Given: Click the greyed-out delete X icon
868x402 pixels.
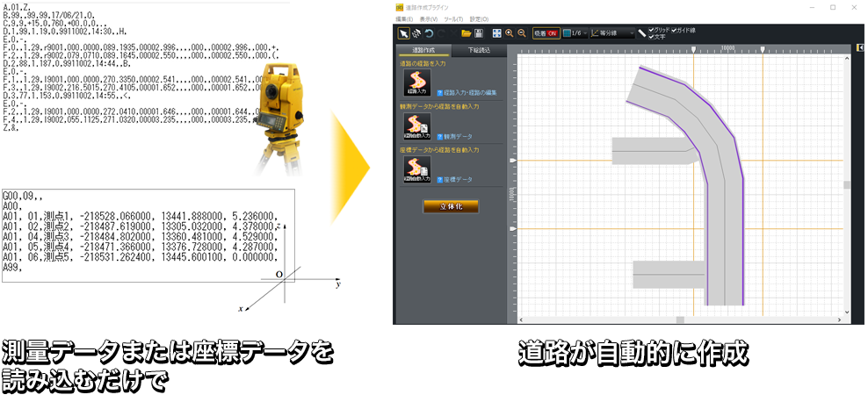Looking at the screenshot, I should coord(453,33).
